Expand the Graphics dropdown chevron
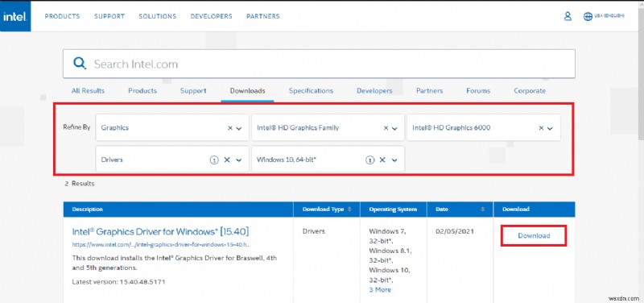This screenshot has height=303, width=644. coord(239,128)
